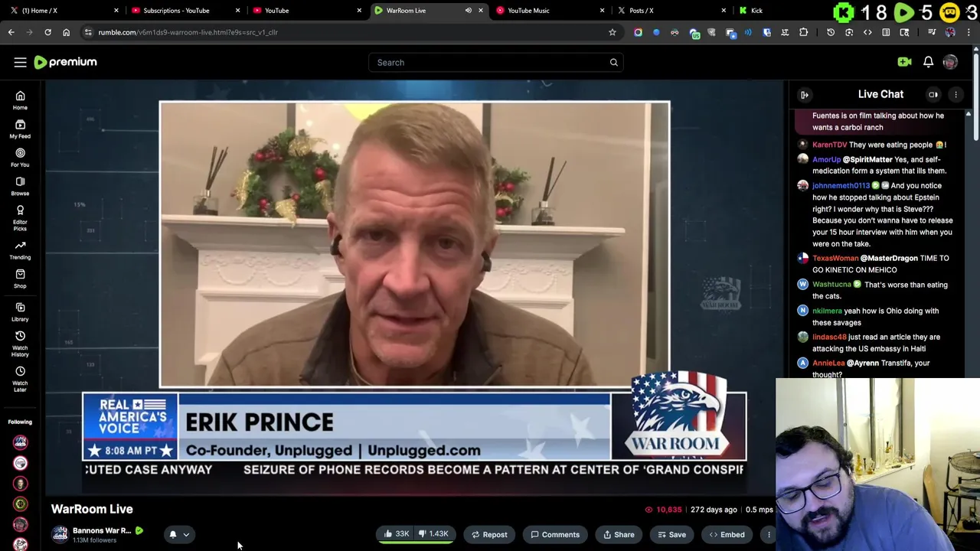Click johnnemeth0113 username in chat

click(841, 186)
